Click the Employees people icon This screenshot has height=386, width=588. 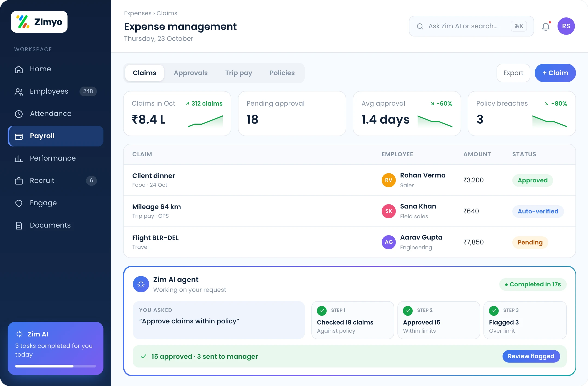[19, 91]
